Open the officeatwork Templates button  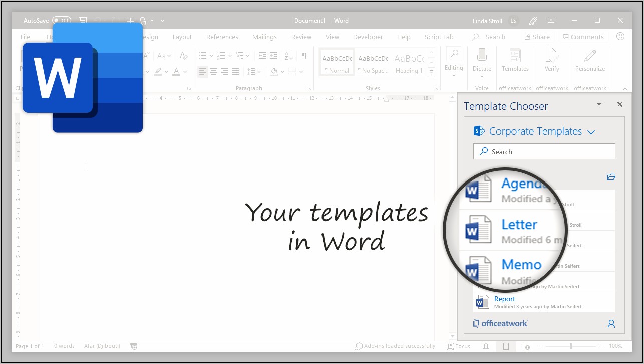pyautogui.click(x=515, y=60)
